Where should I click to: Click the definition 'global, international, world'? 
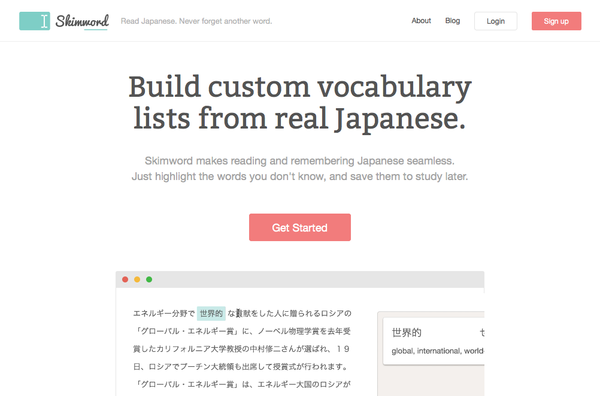click(x=437, y=351)
